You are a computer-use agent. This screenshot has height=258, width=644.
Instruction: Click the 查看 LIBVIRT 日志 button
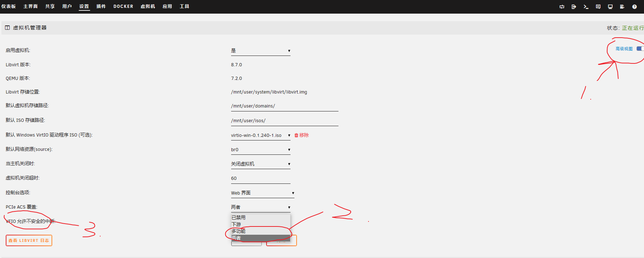pyautogui.click(x=29, y=240)
